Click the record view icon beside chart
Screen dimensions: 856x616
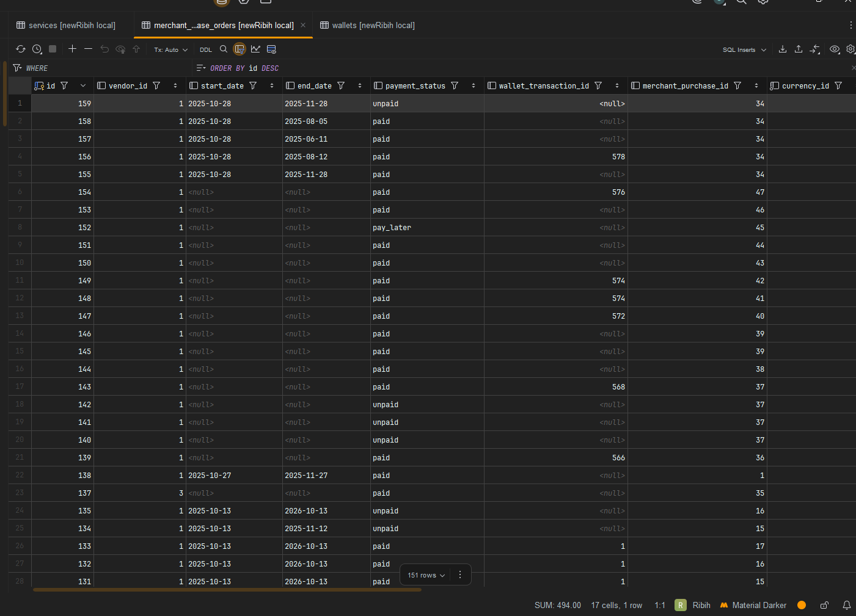271,49
